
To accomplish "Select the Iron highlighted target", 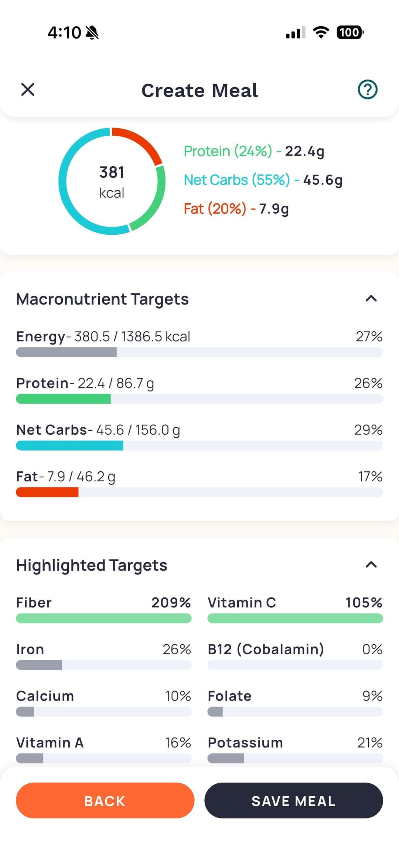I will coord(103,657).
